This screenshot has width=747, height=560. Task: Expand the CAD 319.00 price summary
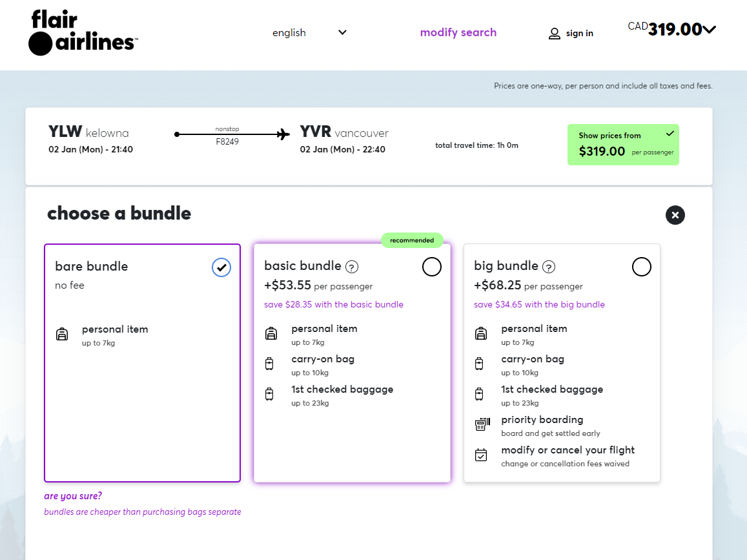(x=709, y=29)
